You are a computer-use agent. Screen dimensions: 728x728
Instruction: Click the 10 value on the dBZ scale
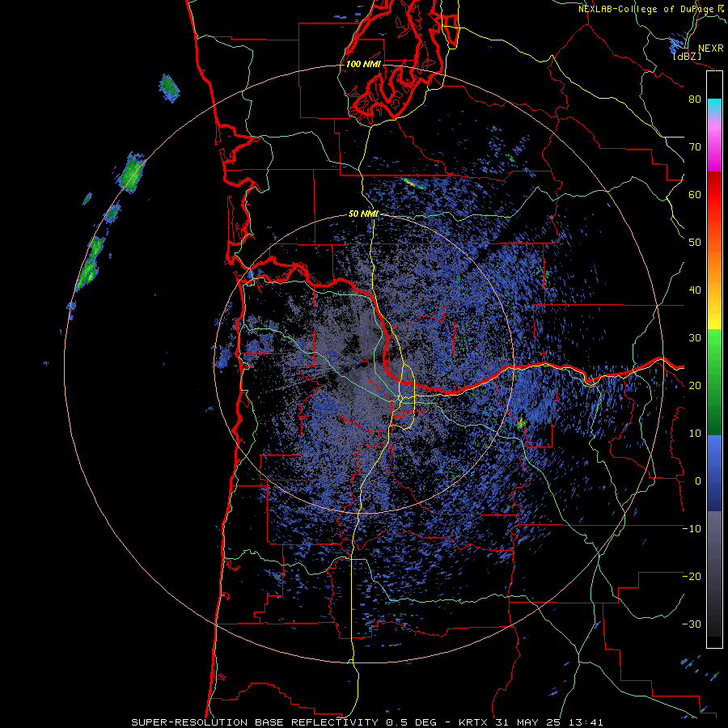(x=695, y=434)
